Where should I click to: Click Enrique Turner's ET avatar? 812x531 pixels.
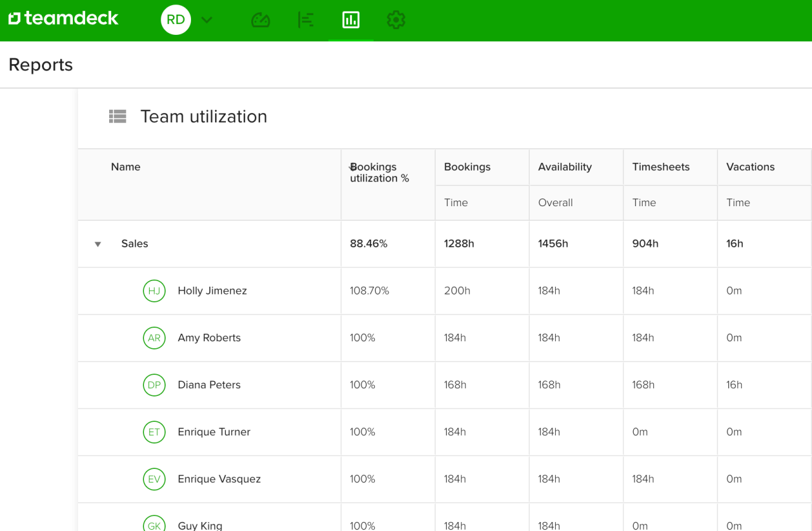click(x=154, y=432)
